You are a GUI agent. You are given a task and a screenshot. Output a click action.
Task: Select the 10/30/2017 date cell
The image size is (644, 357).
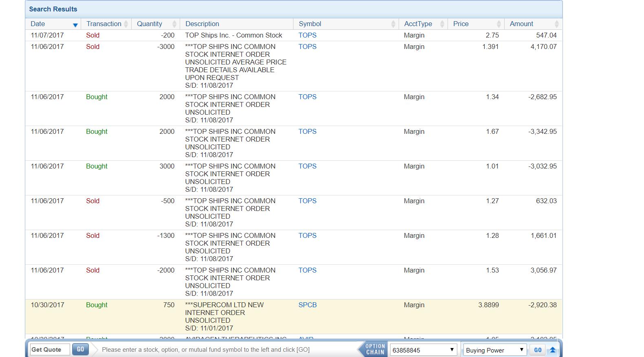pos(47,305)
